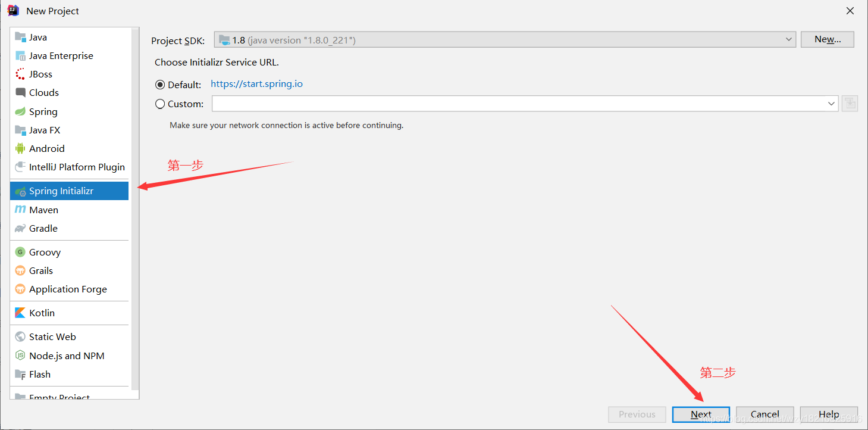Click the red JBoss icon
Screen dimensions: 868x430
(20, 74)
